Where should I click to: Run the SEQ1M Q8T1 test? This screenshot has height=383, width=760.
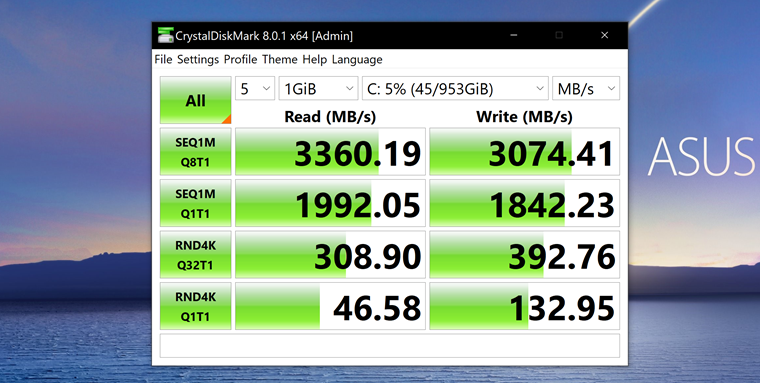click(x=196, y=152)
